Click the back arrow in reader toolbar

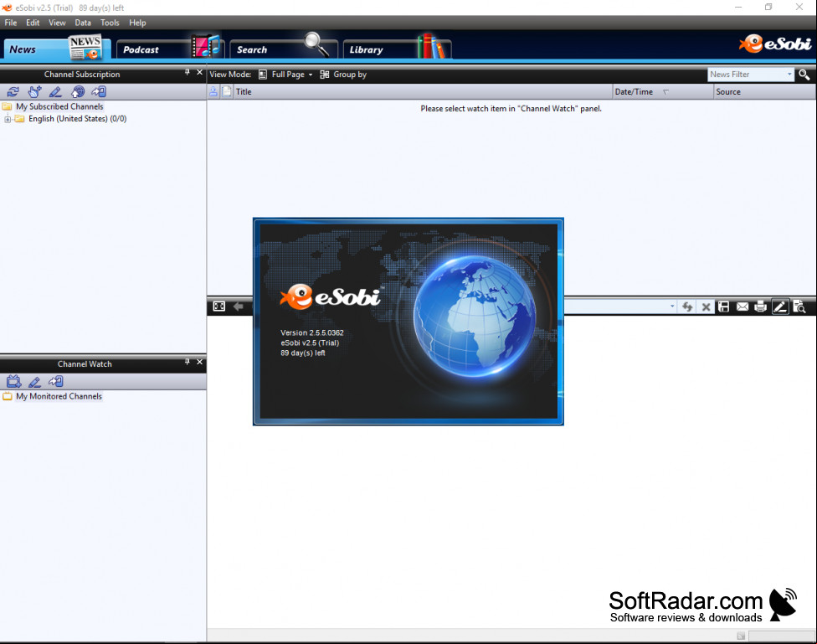[238, 307]
